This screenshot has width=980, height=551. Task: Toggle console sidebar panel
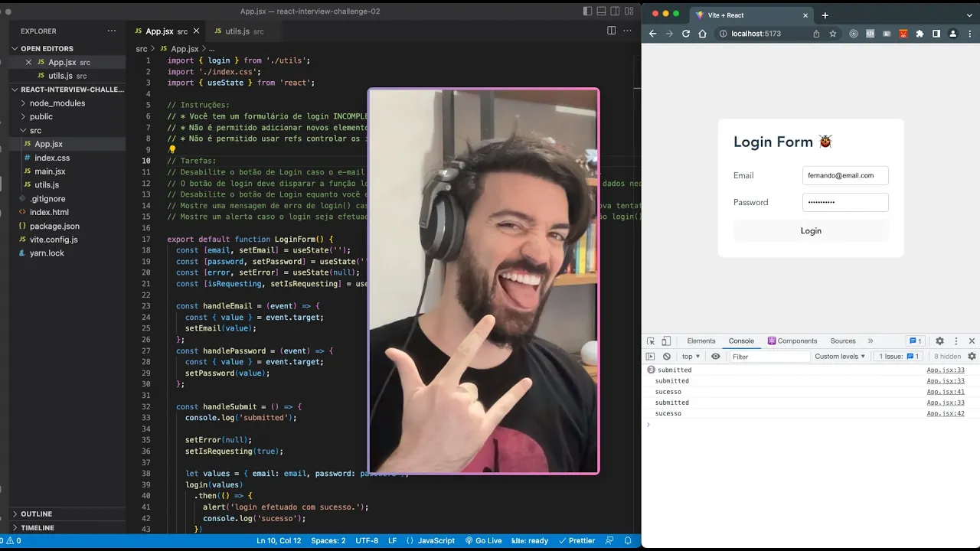point(651,357)
